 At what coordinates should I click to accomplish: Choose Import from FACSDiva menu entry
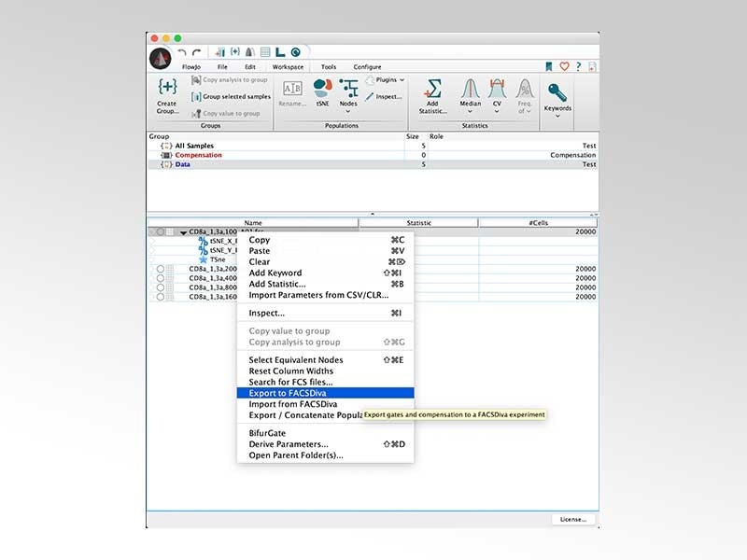click(x=325, y=404)
